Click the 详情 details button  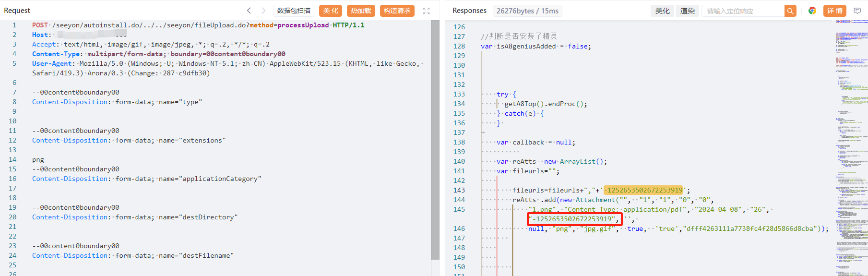[835, 11]
